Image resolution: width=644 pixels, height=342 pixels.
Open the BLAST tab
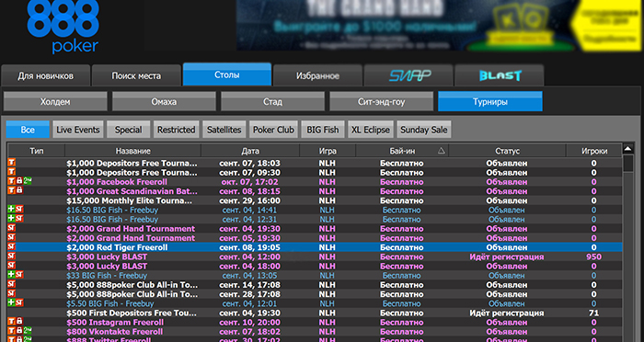(x=500, y=75)
